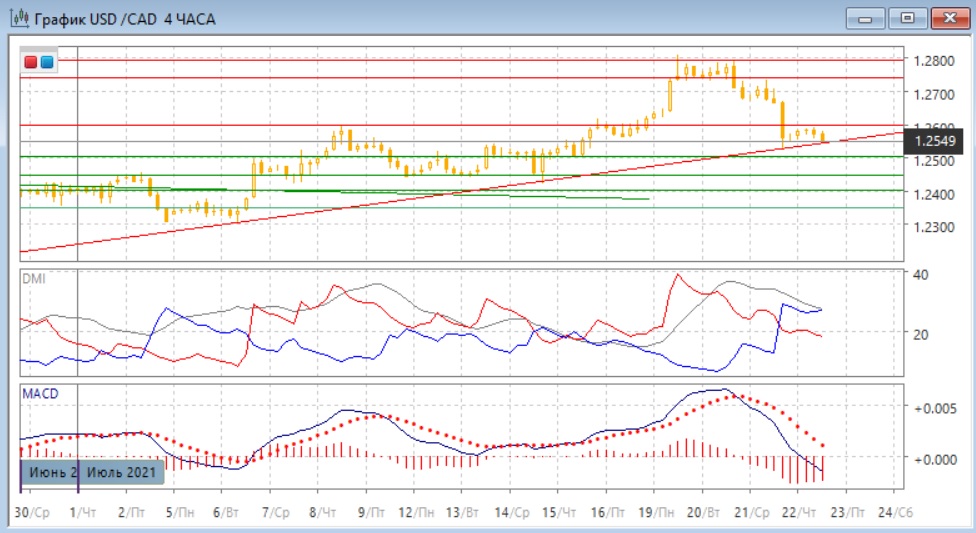Click the 22/Чт date on time axis
Screen dimensions: 976x533
point(800,512)
